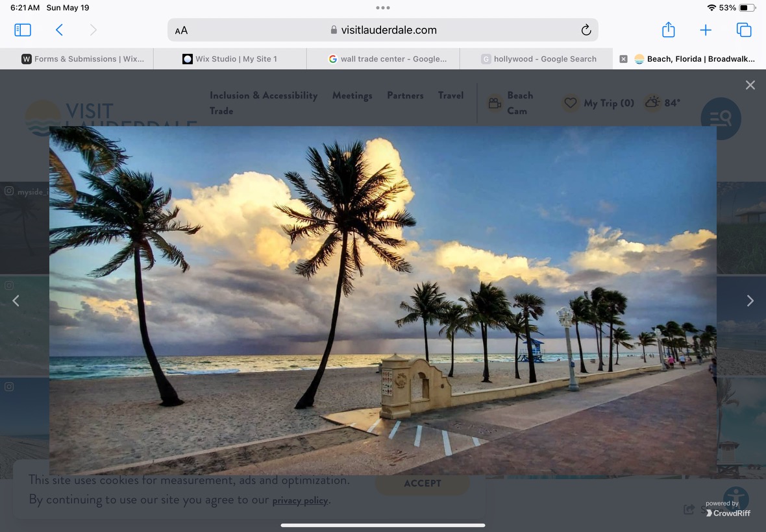Tap the visitlauderdale.com address field
766x532 pixels.
[x=383, y=30]
